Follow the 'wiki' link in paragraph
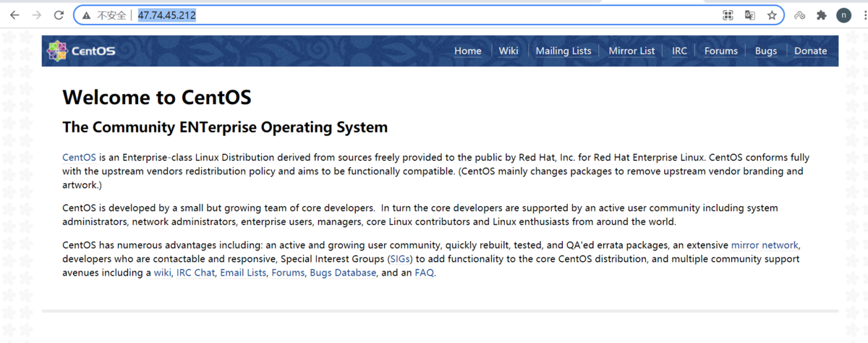Viewport: 868px width, 343px height. 163,273
